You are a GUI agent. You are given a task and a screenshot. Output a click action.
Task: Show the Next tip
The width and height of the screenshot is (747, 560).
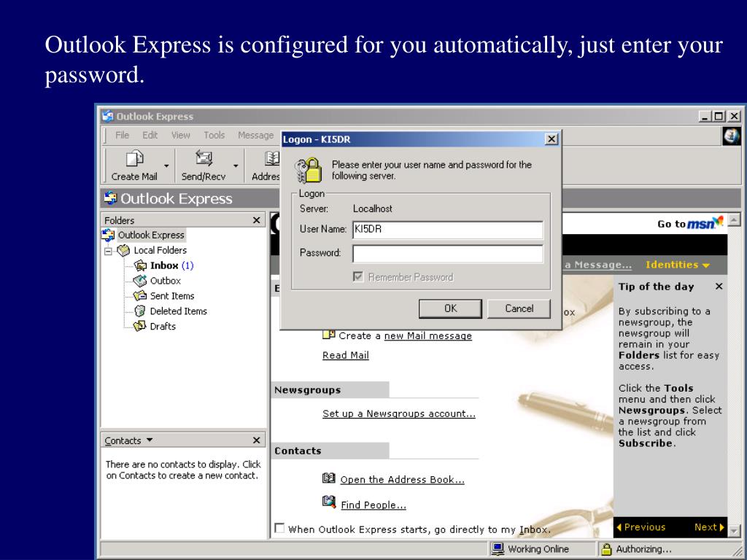(709, 527)
